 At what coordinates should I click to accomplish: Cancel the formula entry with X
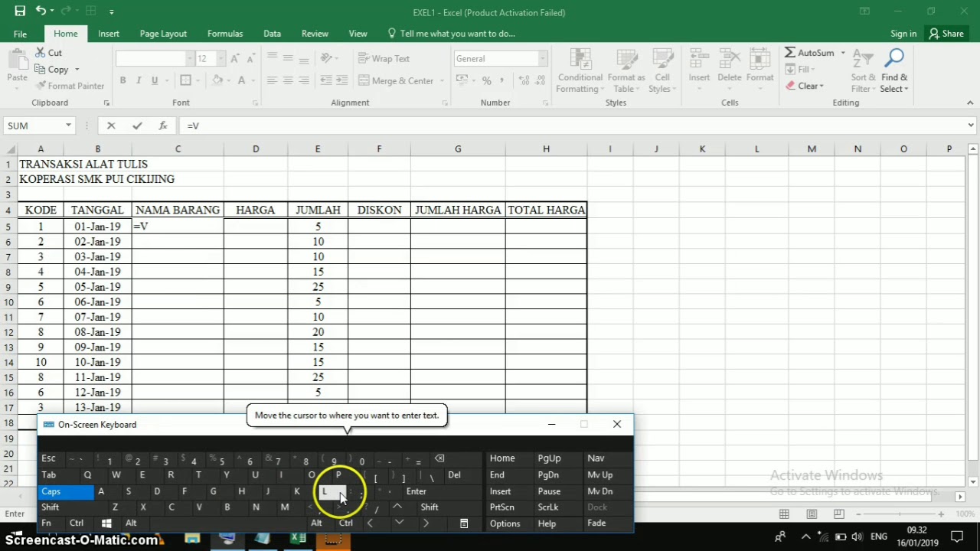point(111,126)
